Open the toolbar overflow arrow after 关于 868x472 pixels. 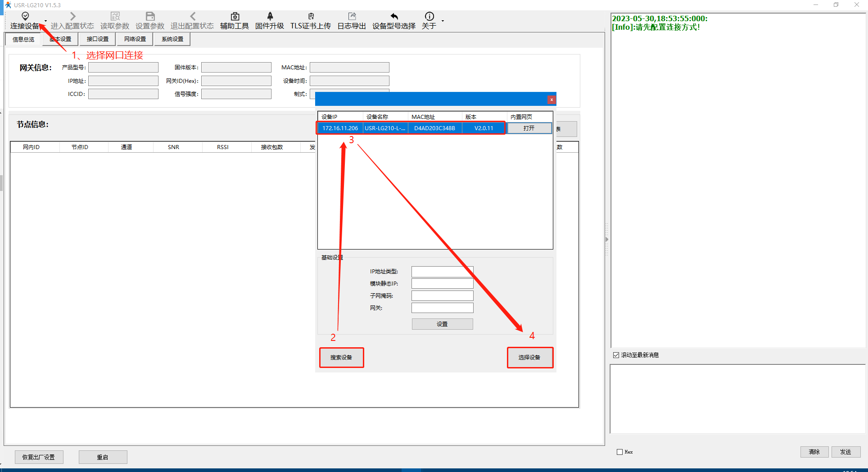pyautogui.click(x=443, y=21)
